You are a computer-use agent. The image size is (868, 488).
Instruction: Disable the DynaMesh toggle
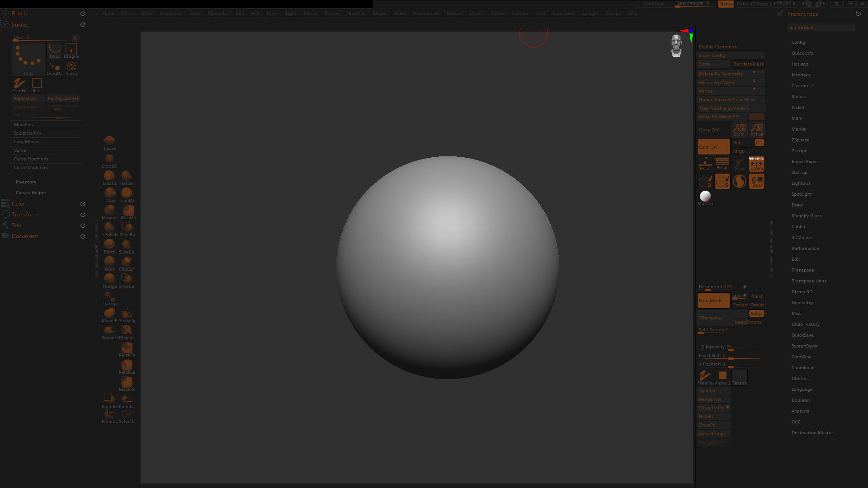713,301
